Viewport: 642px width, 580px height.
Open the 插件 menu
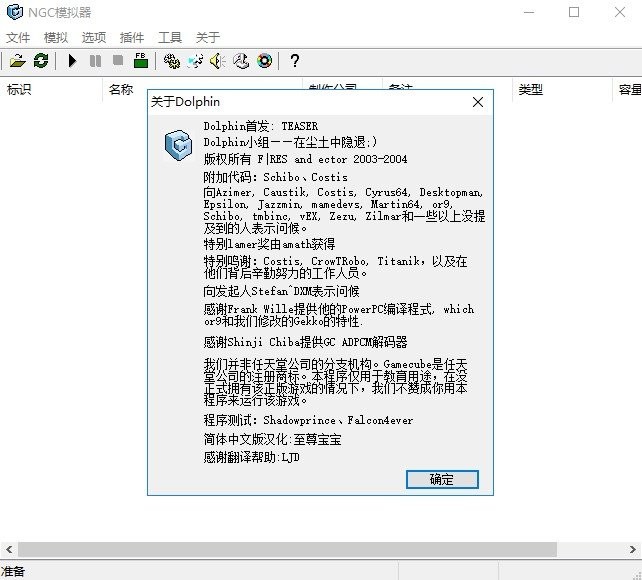coord(132,38)
